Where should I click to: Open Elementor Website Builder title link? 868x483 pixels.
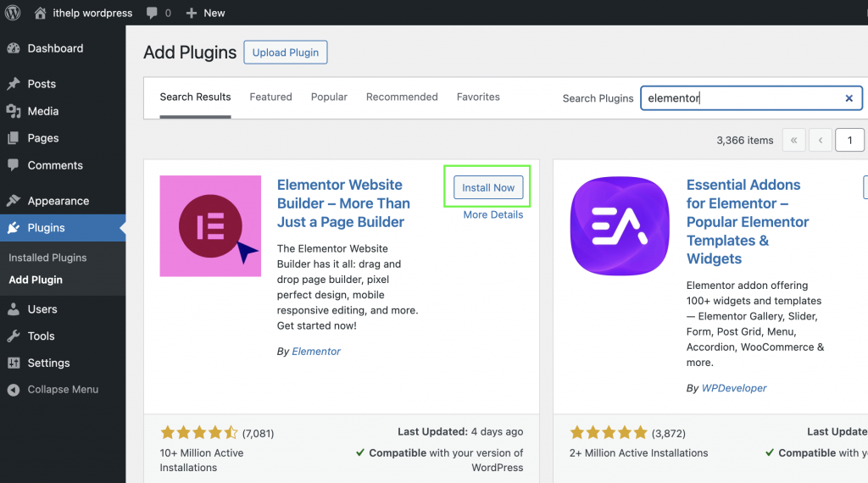coord(343,203)
